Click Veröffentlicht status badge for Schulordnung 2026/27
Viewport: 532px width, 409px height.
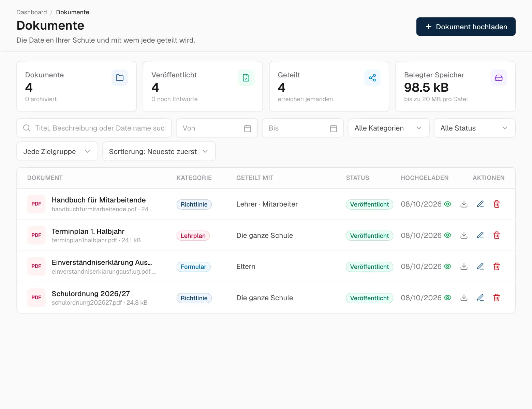(369, 298)
